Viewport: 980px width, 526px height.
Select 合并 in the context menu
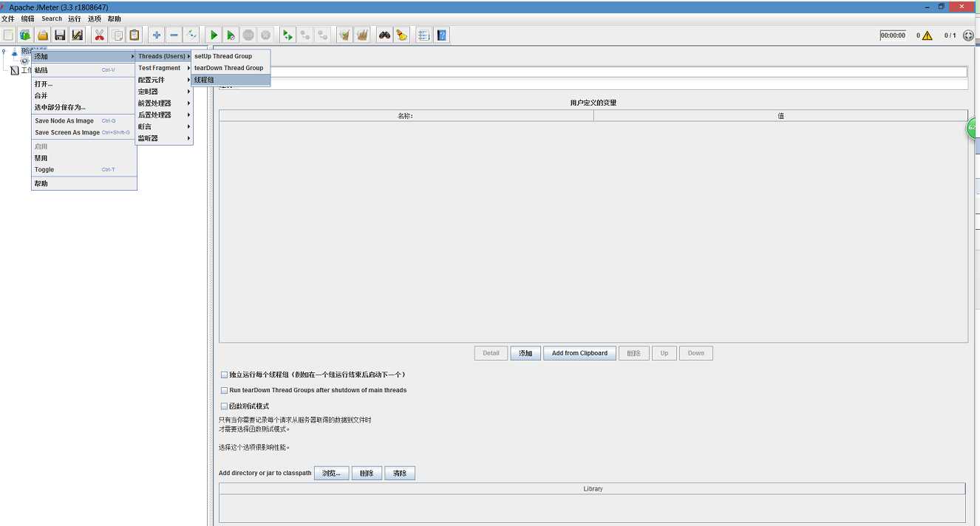coord(84,95)
